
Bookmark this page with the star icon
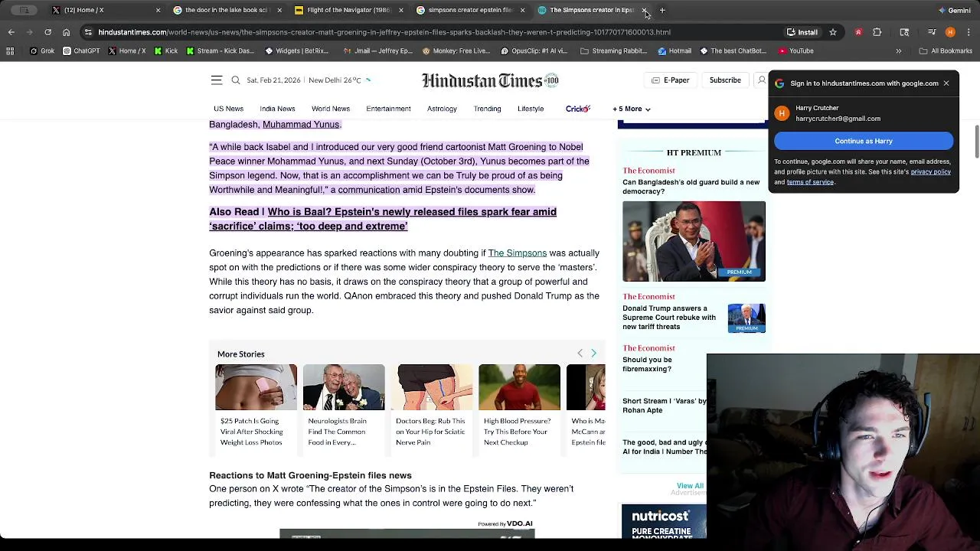coord(833,32)
